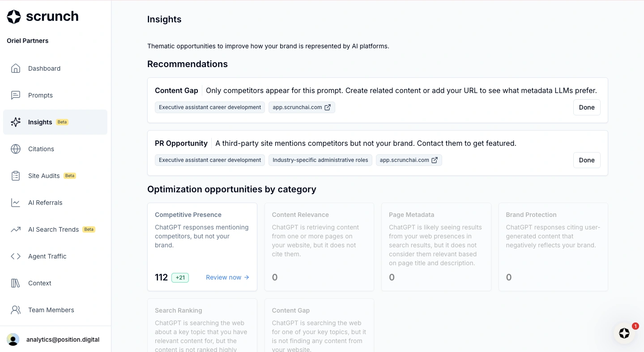The image size is (644, 352).
Task: Click the AI Search Trends arrow icon
Action: coord(16,229)
